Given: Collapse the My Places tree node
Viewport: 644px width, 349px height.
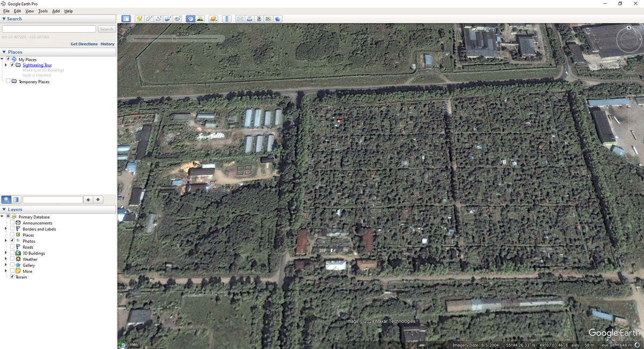Looking at the screenshot, I should tap(2, 59).
